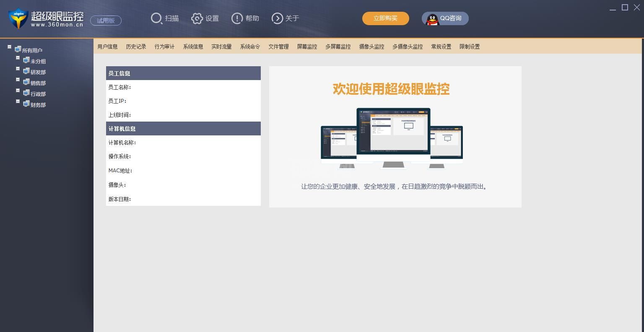Collapse the 财务部 tree node

pos(18,101)
